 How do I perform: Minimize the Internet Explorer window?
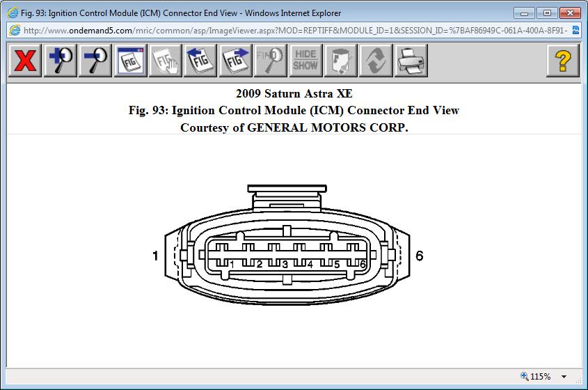coord(524,13)
